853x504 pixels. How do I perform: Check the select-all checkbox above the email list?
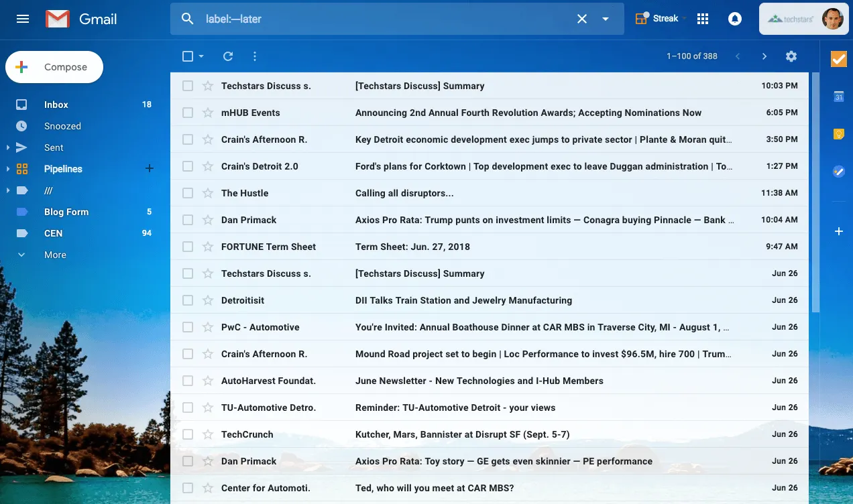[187, 56]
